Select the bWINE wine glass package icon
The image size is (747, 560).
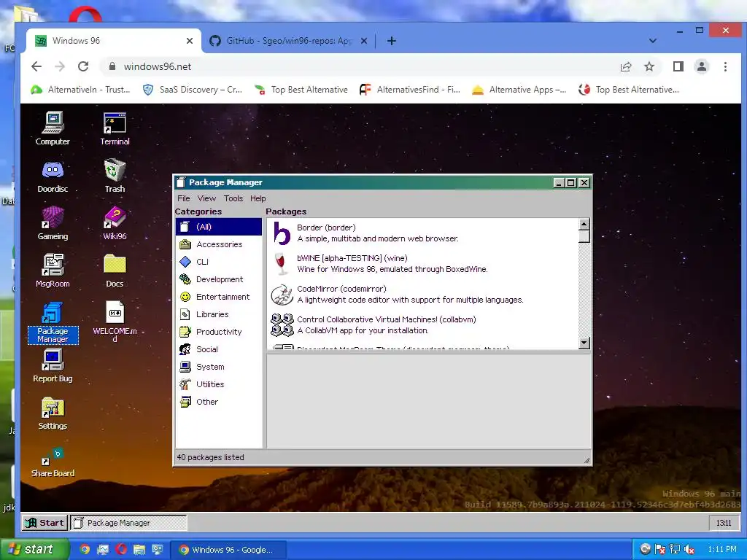tap(281, 263)
